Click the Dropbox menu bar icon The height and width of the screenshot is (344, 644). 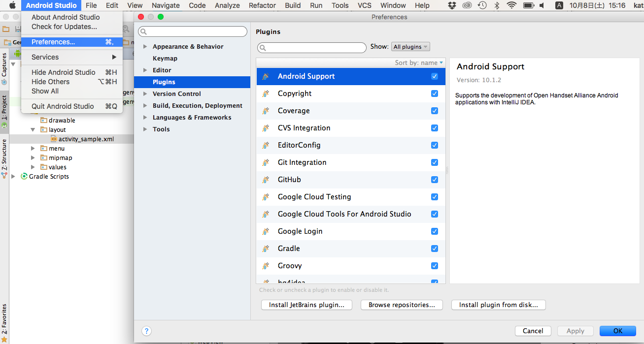[x=452, y=5]
